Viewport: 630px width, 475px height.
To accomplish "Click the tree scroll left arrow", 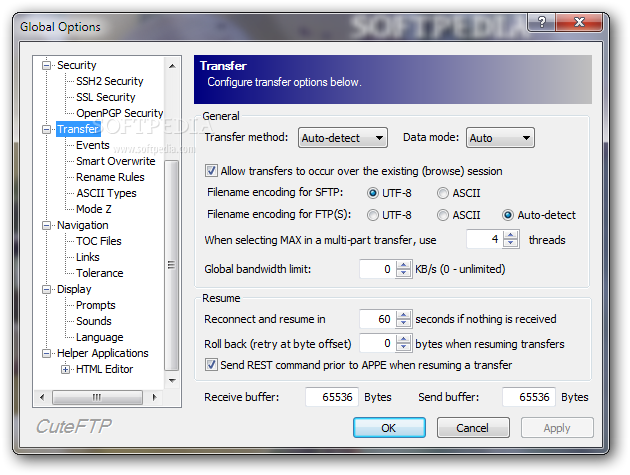I will click(x=42, y=397).
